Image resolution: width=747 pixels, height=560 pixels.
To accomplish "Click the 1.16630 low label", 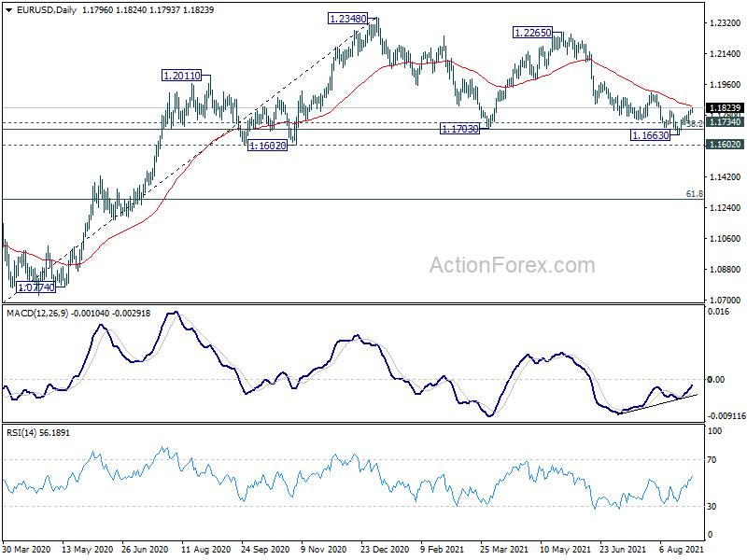I will [x=650, y=135].
